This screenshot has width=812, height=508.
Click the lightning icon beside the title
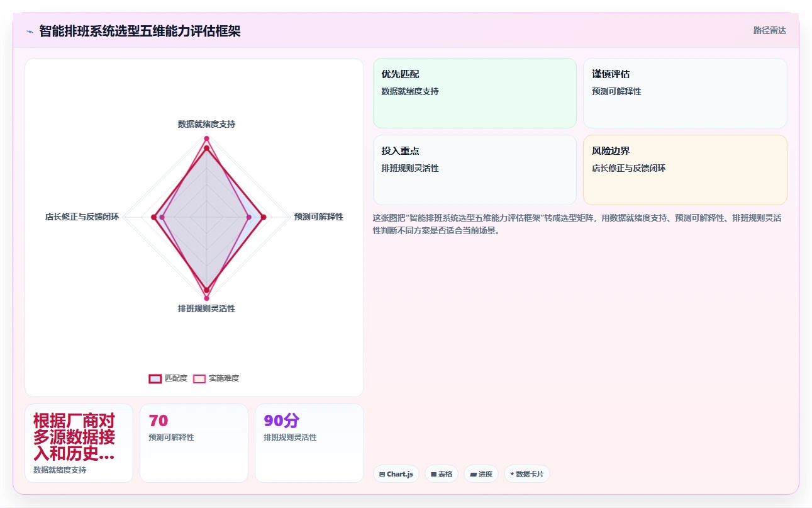(x=30, y=31)
